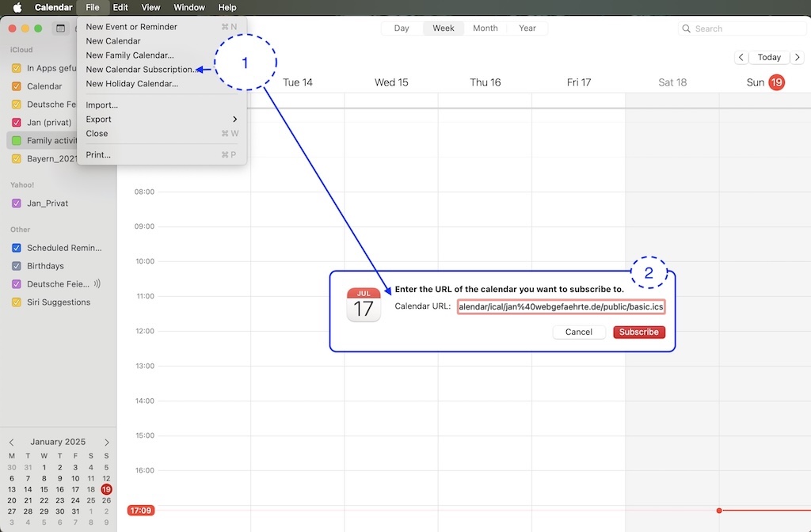Toggle the Bayern_202... calendar checkbox

(17, 158)
